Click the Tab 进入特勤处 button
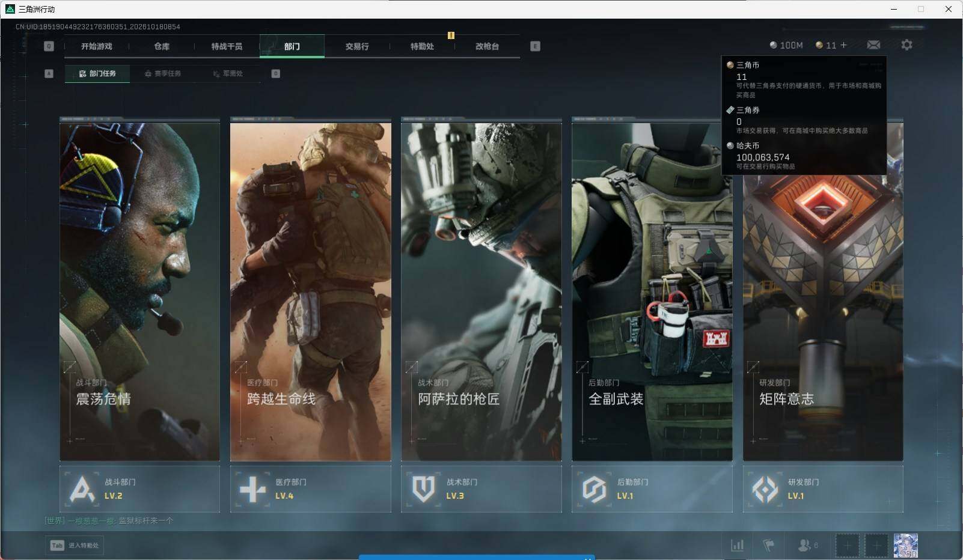 (x=75, y=545)
